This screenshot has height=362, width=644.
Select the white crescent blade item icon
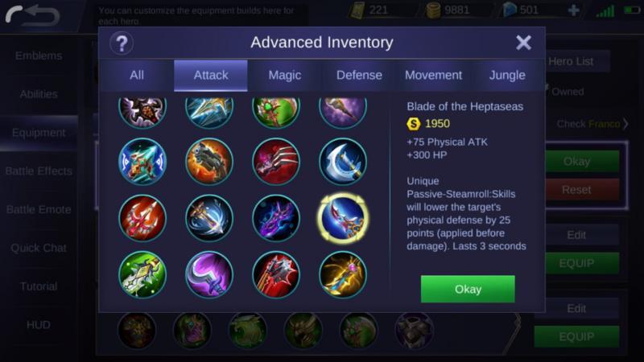pyautogui.click(x=343, y=162)
